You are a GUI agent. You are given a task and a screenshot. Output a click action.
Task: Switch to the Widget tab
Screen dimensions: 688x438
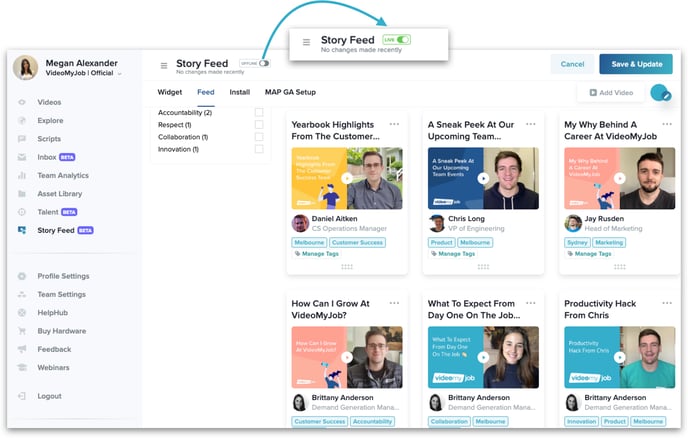point(170,92)
